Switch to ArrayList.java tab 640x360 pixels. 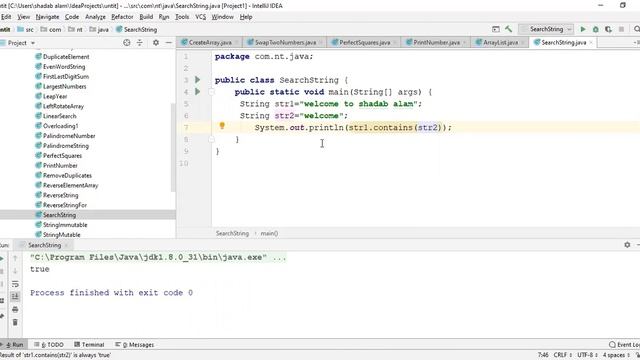tap(500, 42)
